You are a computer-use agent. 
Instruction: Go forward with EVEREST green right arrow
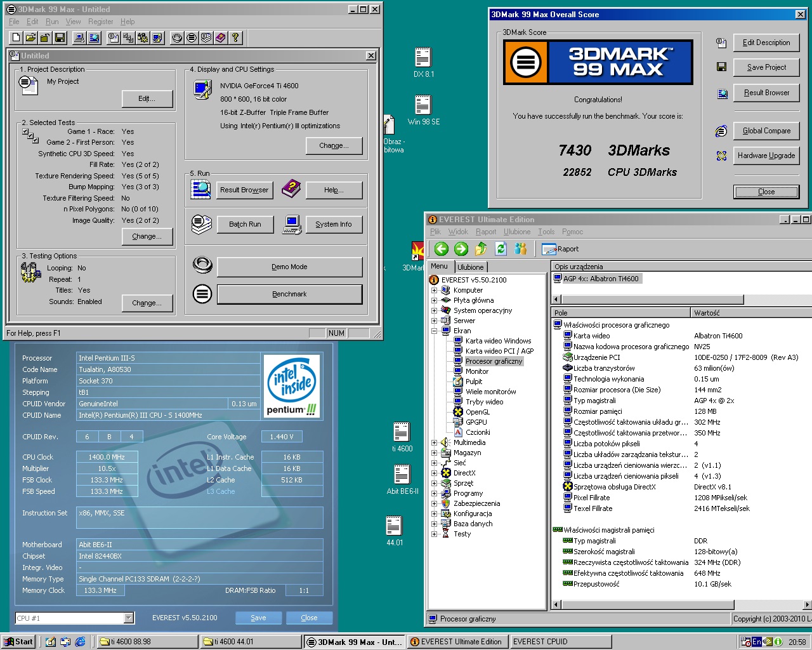coord(461,249)
